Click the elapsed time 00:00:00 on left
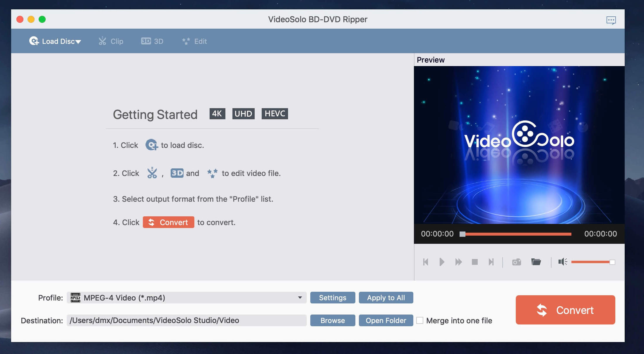The height and width of the screenshot is (354, 644). point(437,234)
